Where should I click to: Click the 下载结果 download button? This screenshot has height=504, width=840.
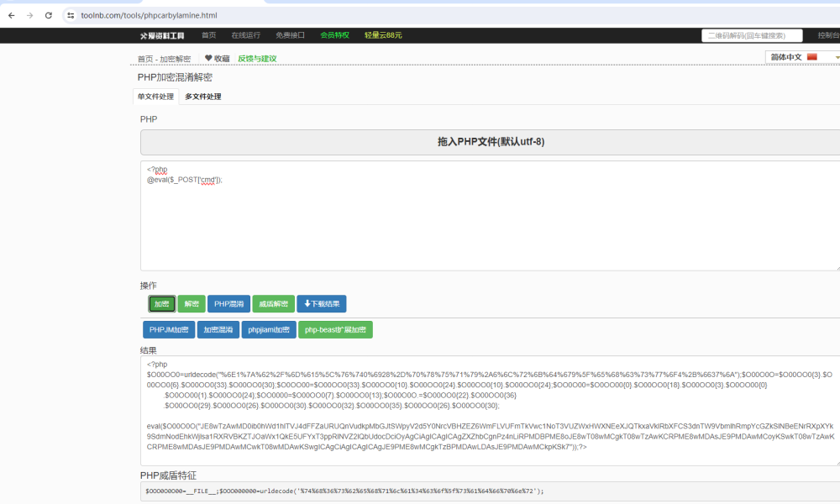point(322,304)
